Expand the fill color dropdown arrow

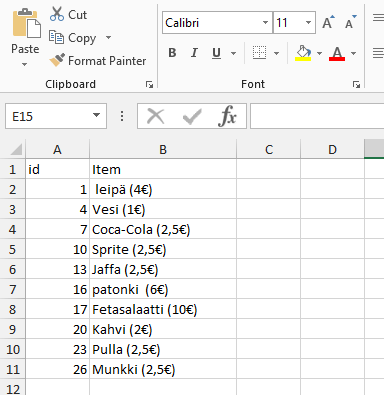click(x=319, y=53)
